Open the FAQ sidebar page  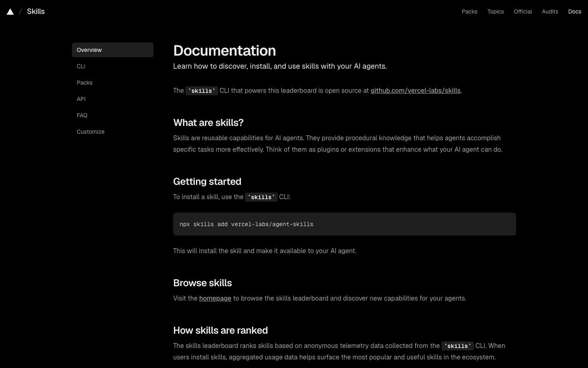[113, 115]
